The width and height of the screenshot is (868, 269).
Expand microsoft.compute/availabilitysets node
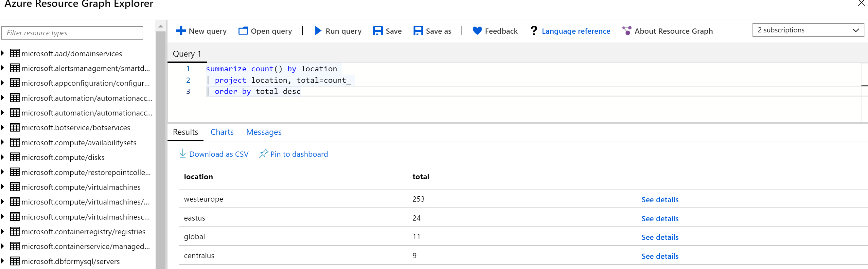click(x=3, y=142)
